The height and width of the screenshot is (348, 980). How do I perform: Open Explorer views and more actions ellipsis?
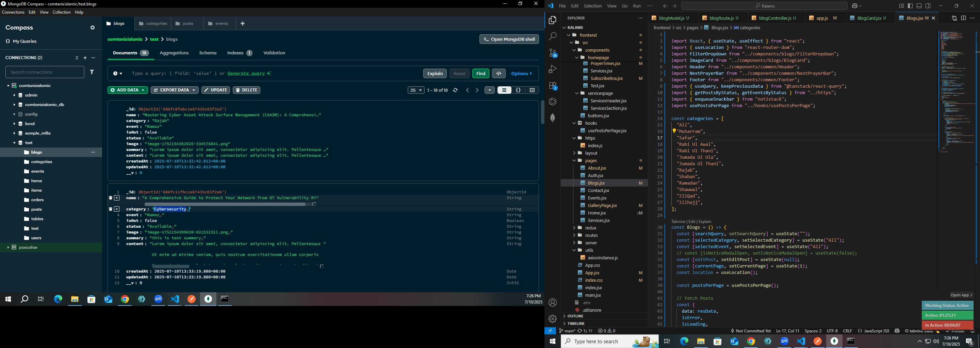(x=640, y=18)
